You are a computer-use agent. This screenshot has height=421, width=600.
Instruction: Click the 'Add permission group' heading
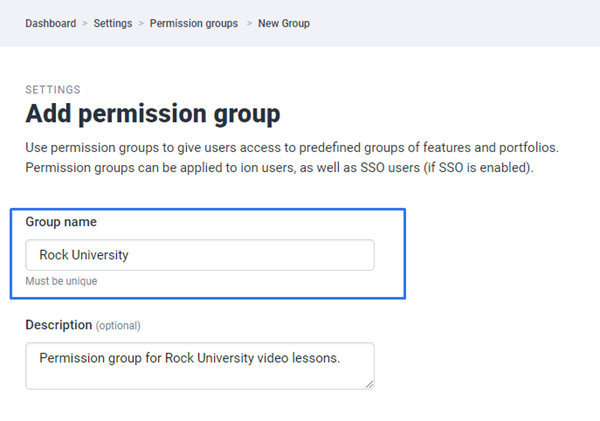152,112
